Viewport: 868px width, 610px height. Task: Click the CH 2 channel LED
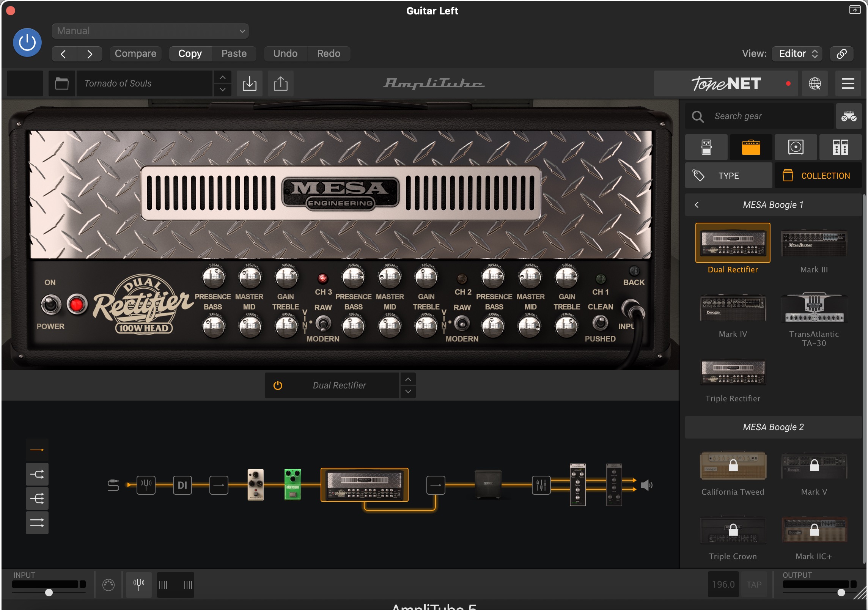pos(462,279)
